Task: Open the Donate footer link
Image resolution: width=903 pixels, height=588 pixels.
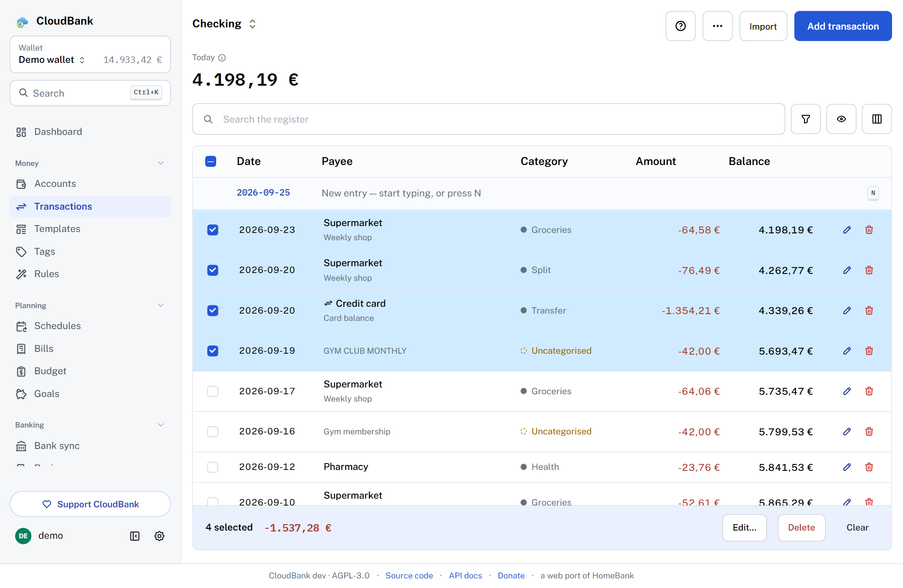Action: tap(511, 575)
